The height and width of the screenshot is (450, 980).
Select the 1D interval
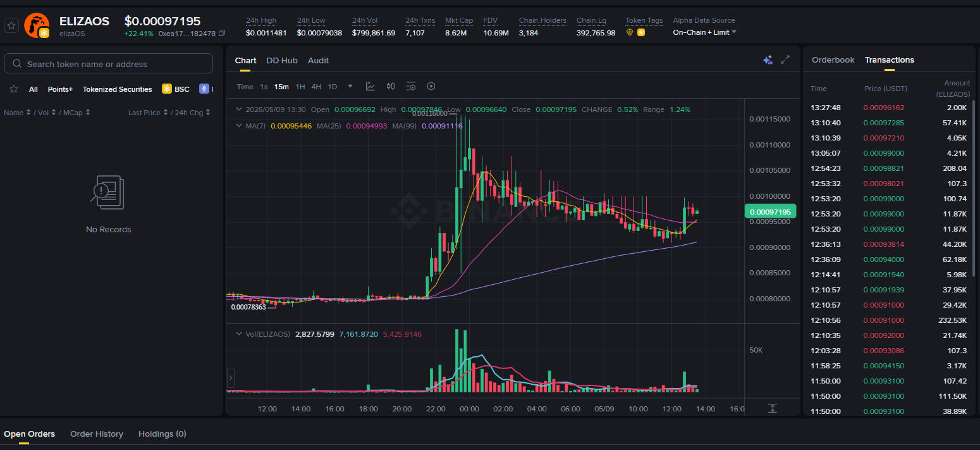coord(333,87)
